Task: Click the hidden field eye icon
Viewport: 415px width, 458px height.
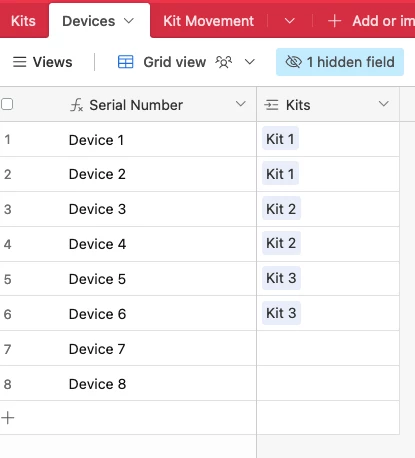Action: [x=293, y=62]
